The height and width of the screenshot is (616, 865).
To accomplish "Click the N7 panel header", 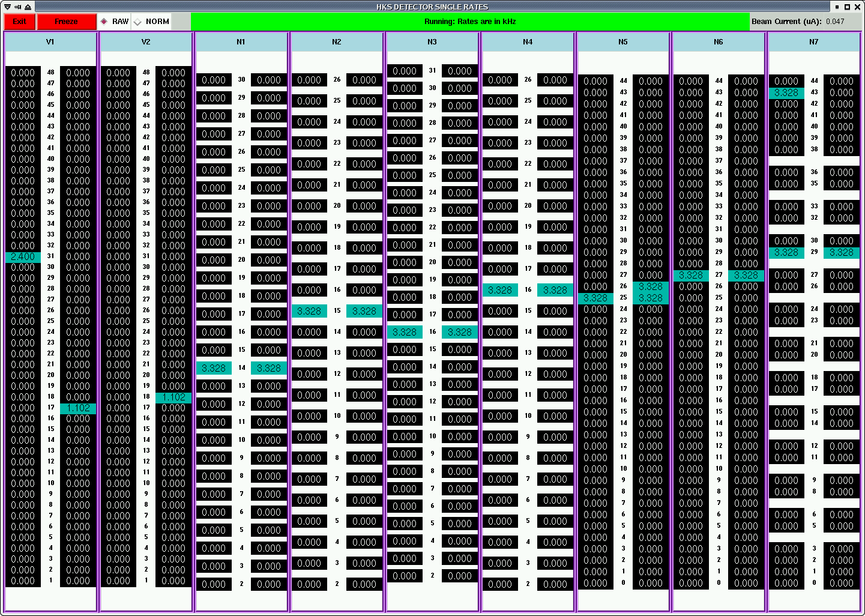I will pos(814,42).
